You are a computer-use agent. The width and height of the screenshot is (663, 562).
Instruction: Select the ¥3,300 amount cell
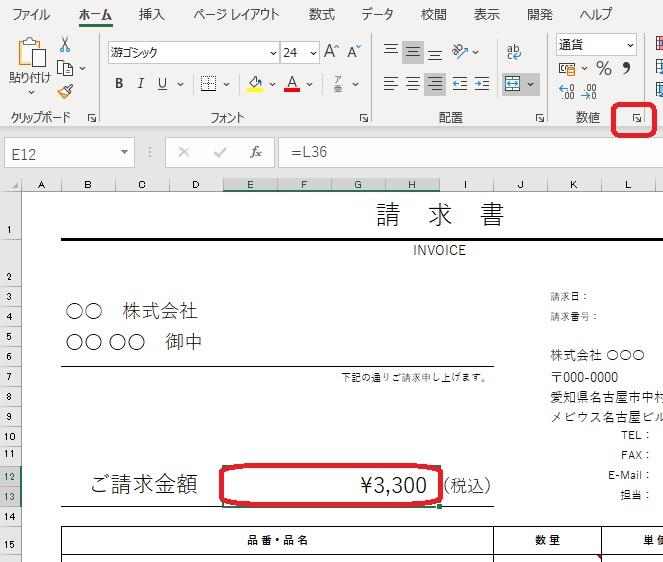pos(330,486)
